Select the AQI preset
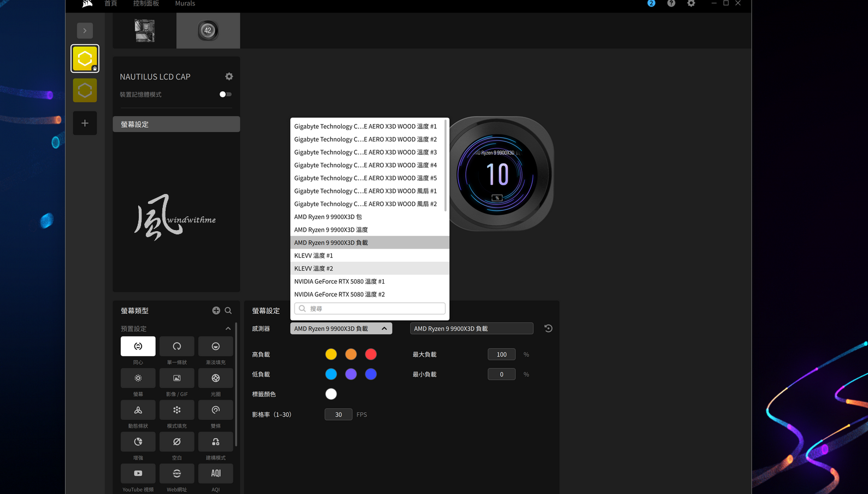The height and width of the screenshot is (494, 868). tap(216, 473)
